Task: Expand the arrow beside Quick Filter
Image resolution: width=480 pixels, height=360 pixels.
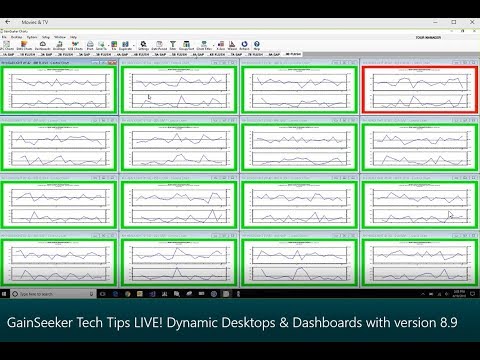Action: tap(214, 45)
